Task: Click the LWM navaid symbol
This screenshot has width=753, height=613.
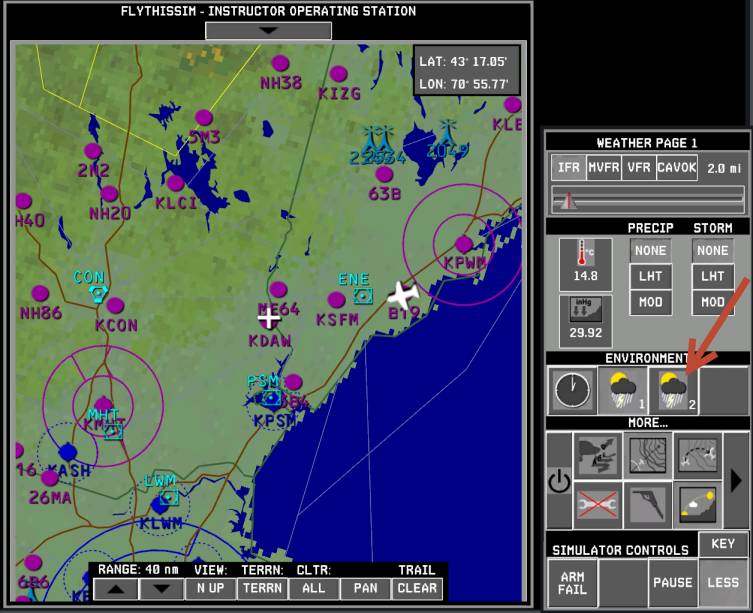Action: coord(169,498)
